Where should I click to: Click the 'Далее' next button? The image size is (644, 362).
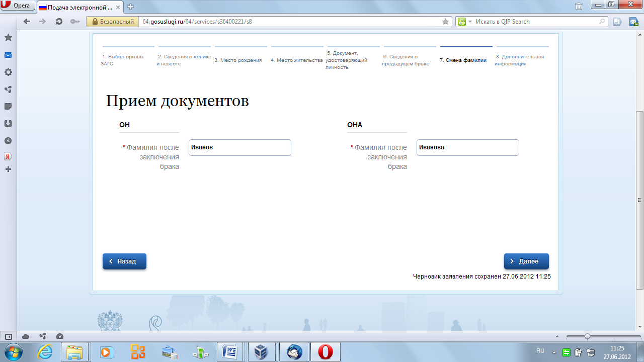click(x=526, y=261)
